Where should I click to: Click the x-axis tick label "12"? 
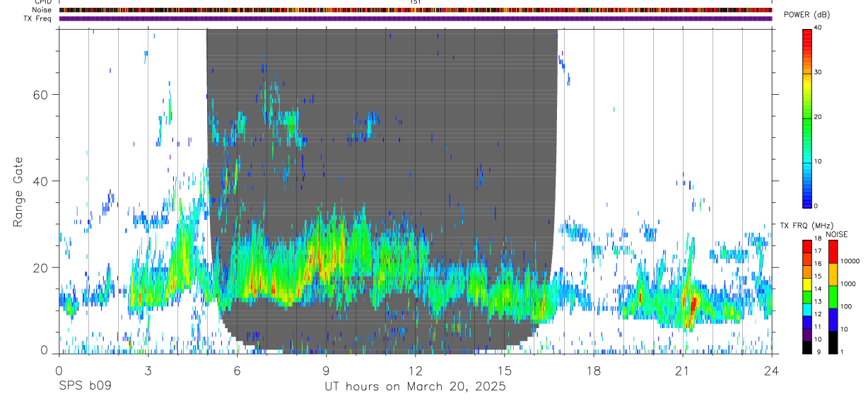pyautogui.click(x=415, y=370)
